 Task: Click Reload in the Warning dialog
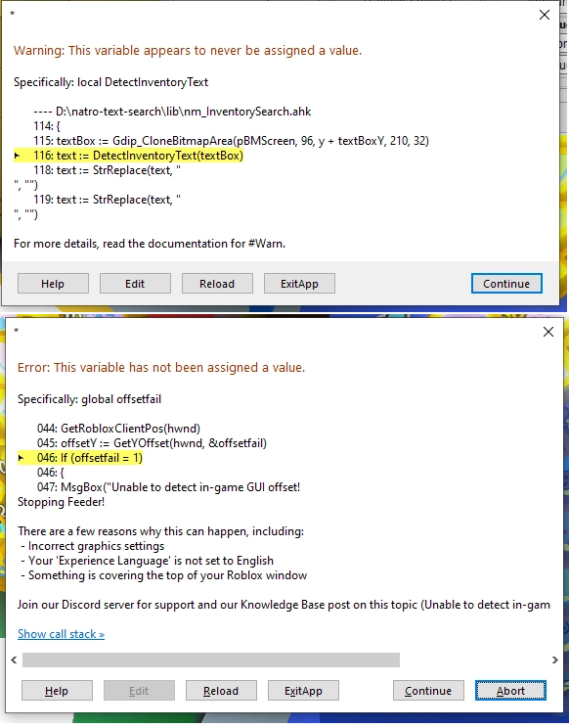click(x=217, y=284)
